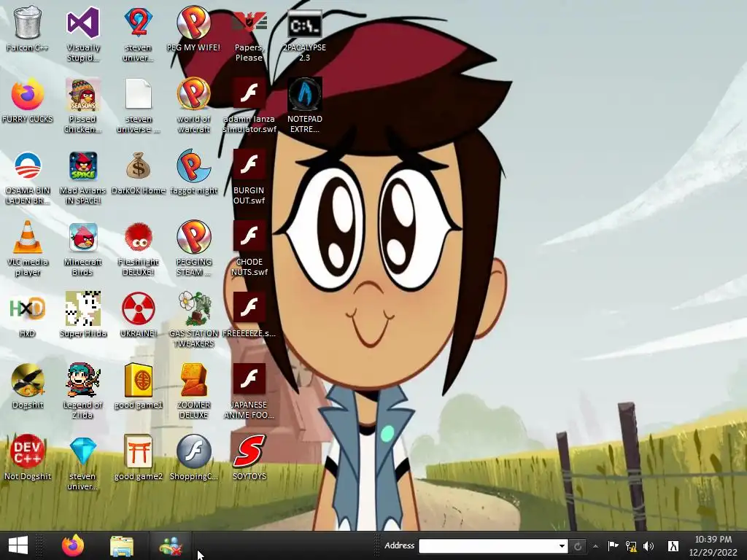
Task: Expand the Address bar dropdown arrow
Action: tap(562, 546)
